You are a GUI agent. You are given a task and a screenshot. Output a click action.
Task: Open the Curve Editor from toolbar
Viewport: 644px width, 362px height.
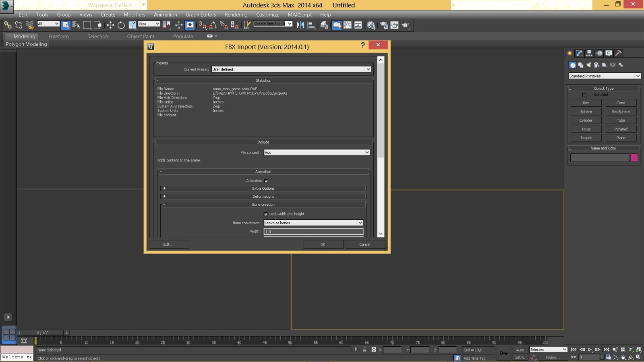pyautogui.click(x=347, y=25)
